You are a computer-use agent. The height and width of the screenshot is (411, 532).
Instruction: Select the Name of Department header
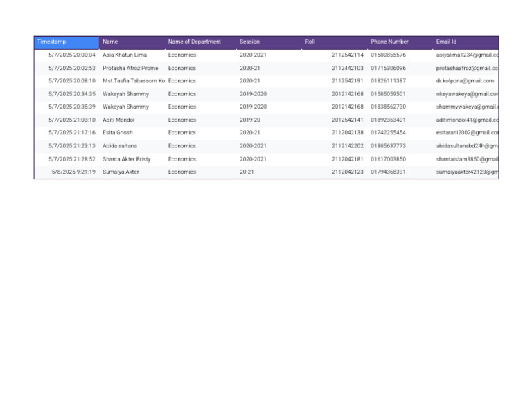(200, 42)
